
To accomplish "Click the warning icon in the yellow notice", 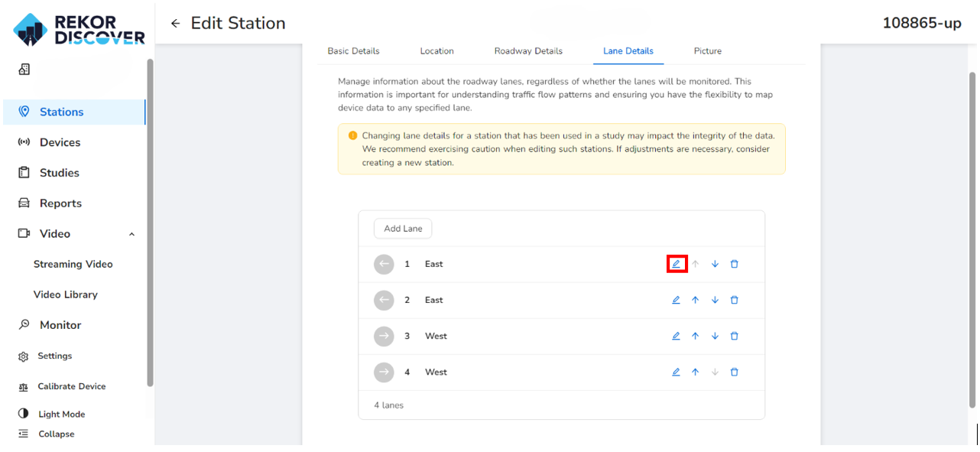I will [x=352, y=135].
